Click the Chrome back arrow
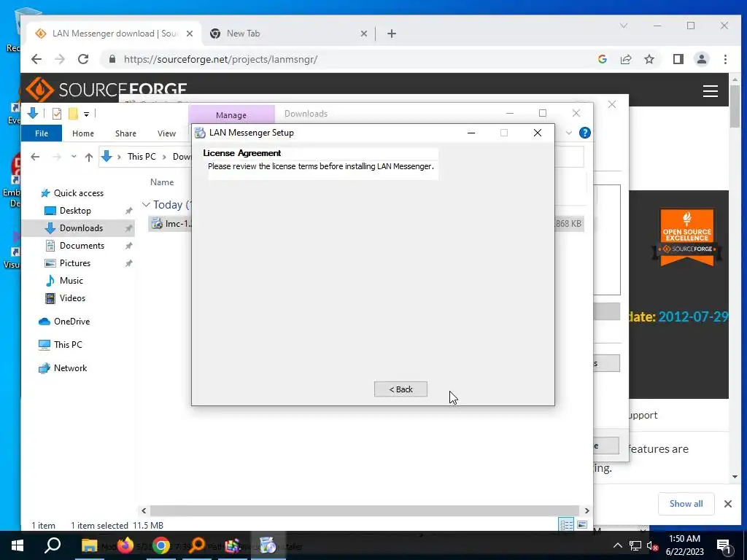The width and height of the screenshot is (747, 560). pos(36,59)
